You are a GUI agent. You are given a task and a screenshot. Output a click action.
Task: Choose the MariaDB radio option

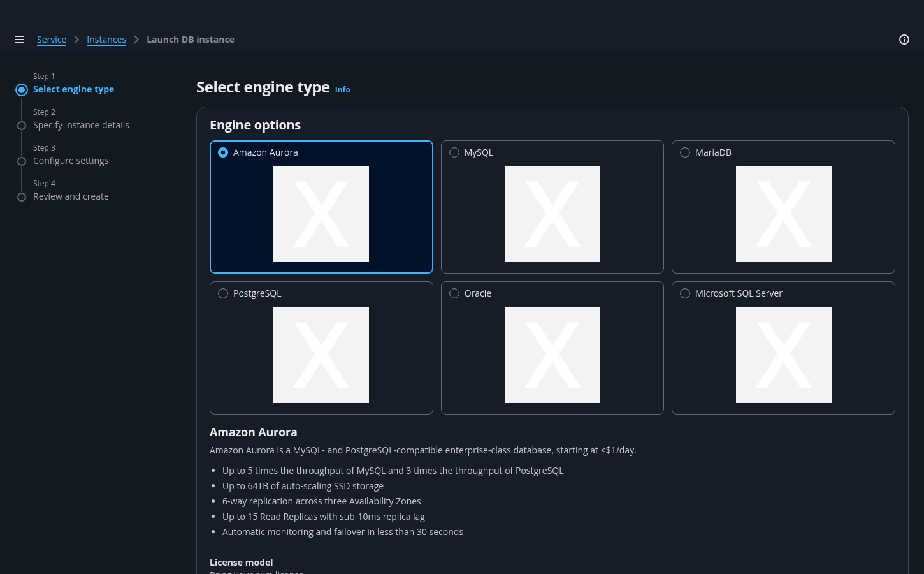point(685,152)
